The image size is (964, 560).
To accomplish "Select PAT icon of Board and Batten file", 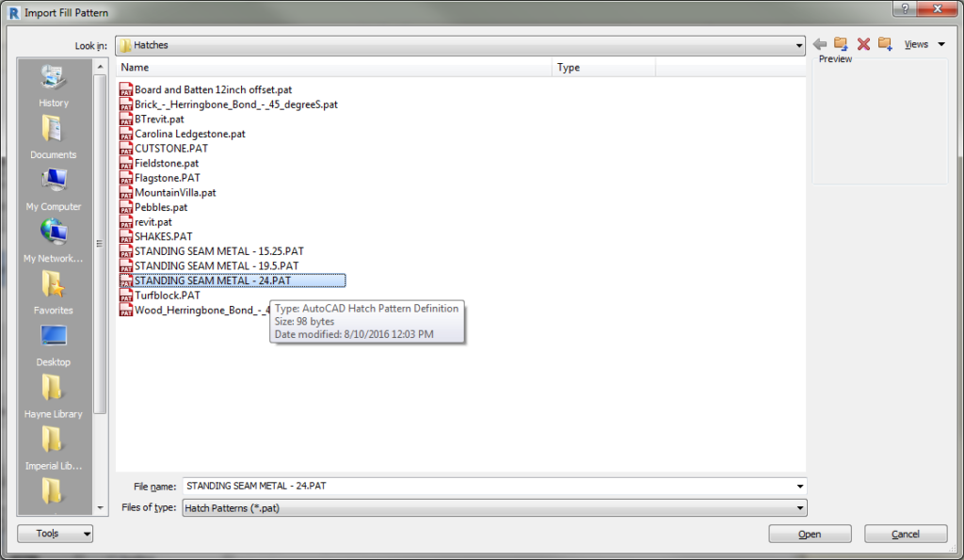I will (126, 89).
